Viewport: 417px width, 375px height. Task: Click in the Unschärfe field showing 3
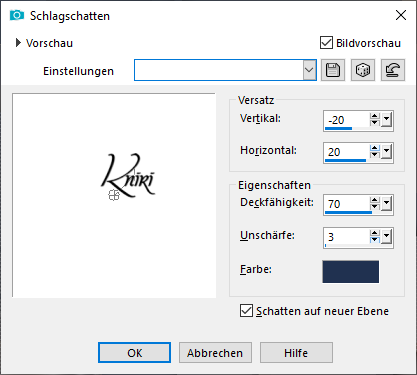tap(347, 236)
